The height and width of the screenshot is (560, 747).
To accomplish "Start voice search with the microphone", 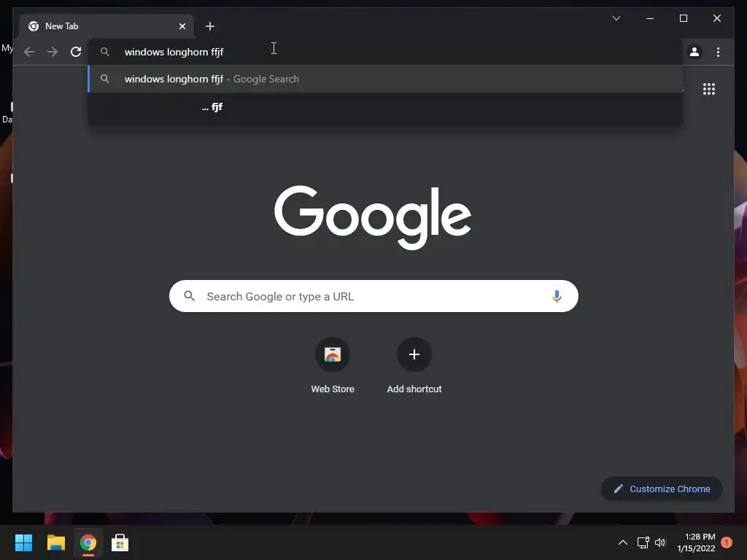I will tap(557, 296).
